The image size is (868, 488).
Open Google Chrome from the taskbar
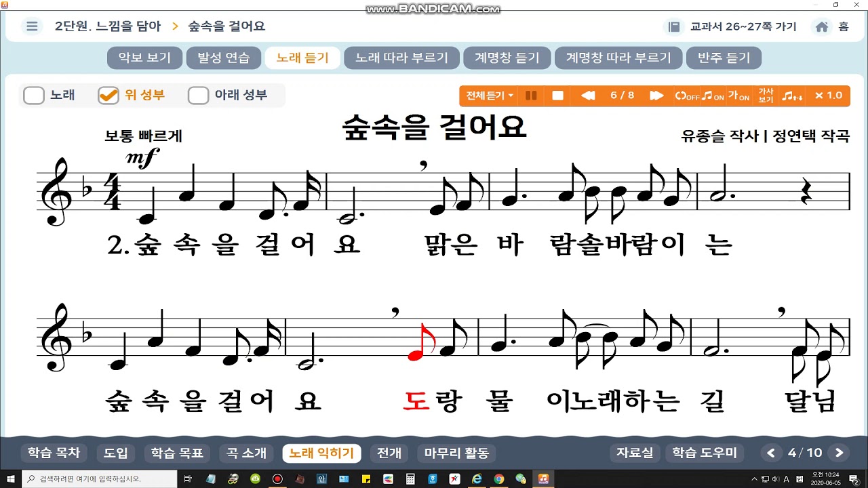pos(499,479)
